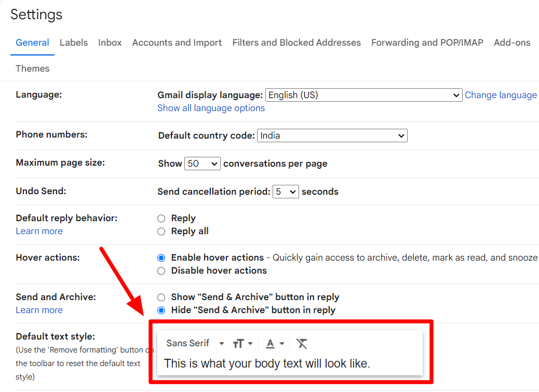Select Disable hover actions option

pos(161,271)
